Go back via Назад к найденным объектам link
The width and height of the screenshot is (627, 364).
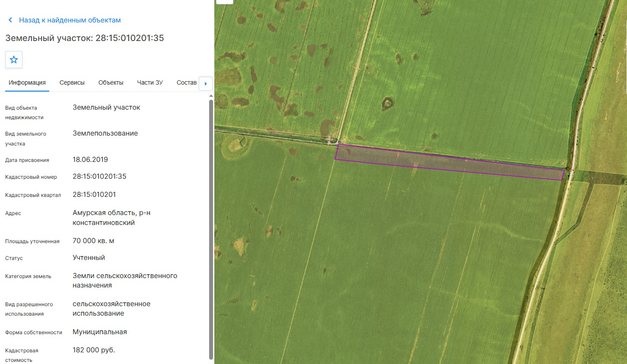pyautogui.click(x=70, y=20)
